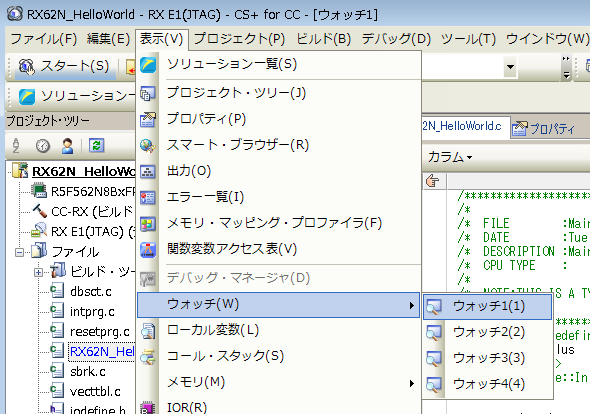
Task: Click the property icon in menu
Action: click(x=148, y=120)
